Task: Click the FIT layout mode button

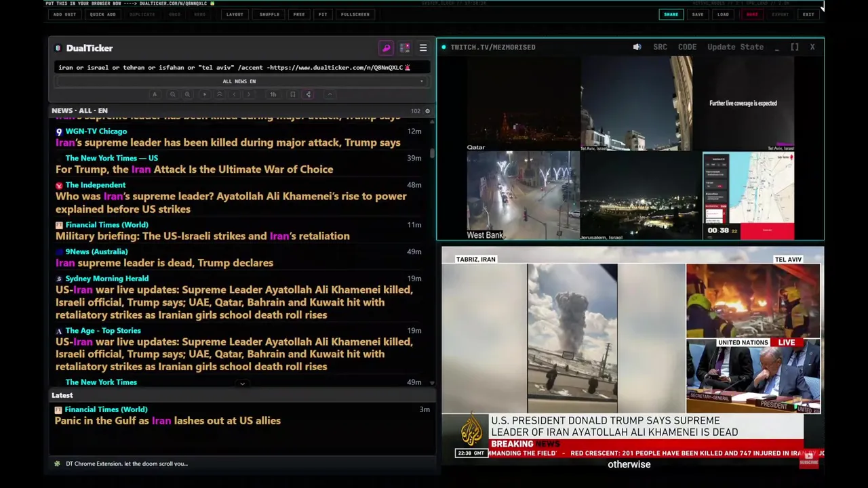Action: [323, 14]
